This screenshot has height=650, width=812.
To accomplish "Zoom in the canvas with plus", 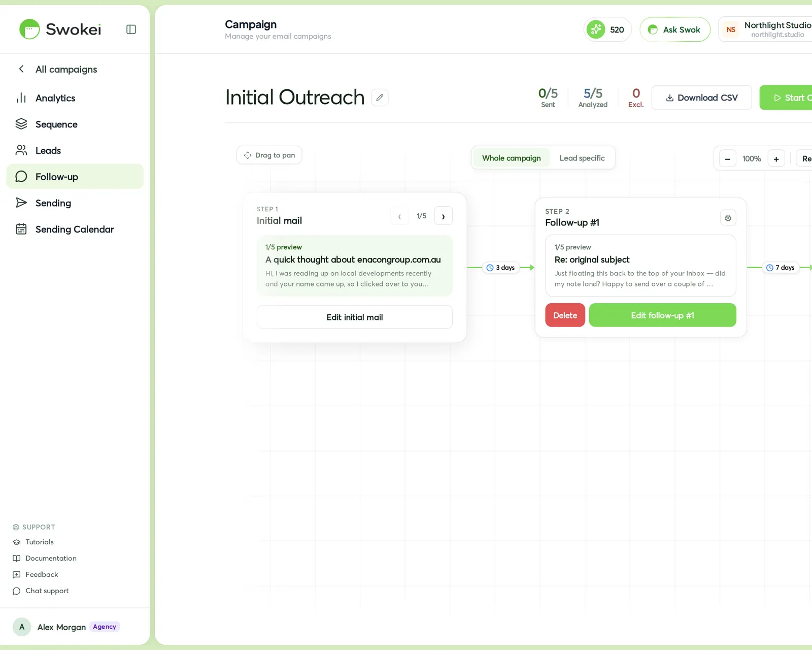I will [776, 159].
